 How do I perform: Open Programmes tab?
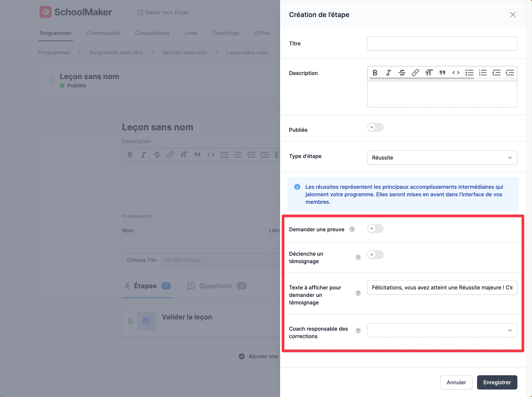(55, 33)
